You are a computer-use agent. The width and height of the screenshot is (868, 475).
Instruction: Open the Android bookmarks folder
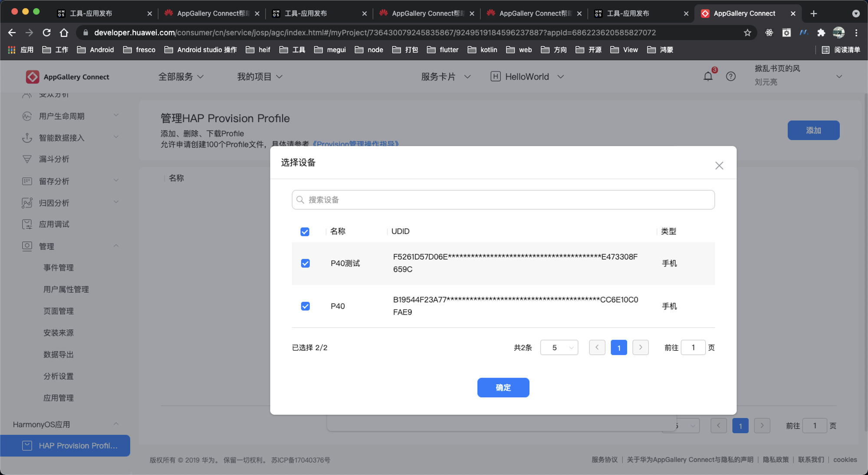point(95,50)
